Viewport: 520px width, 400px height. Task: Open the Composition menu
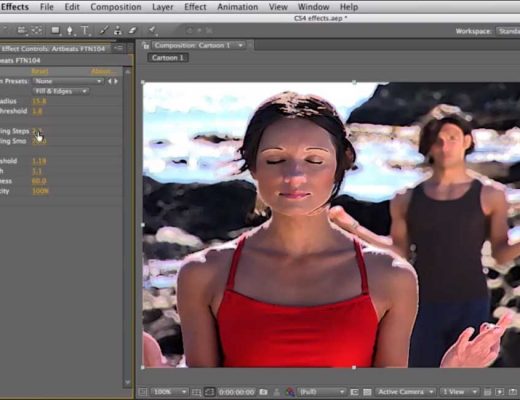[116, 7]
